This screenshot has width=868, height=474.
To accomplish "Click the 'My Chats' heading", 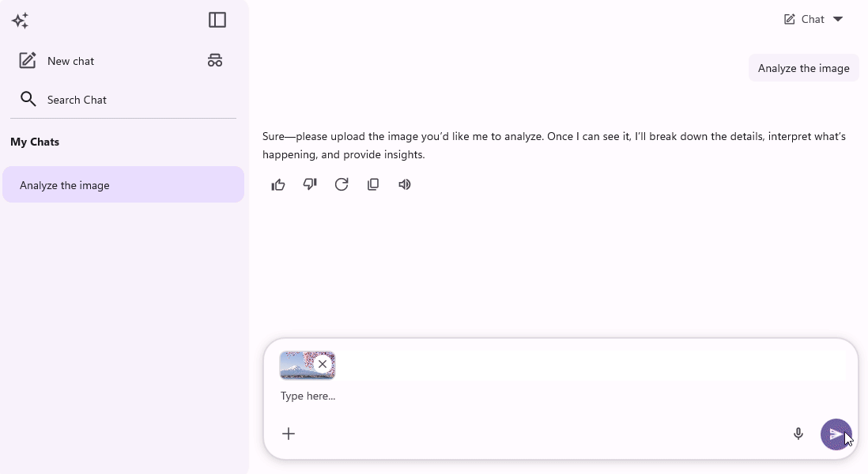I will [35, 142].
